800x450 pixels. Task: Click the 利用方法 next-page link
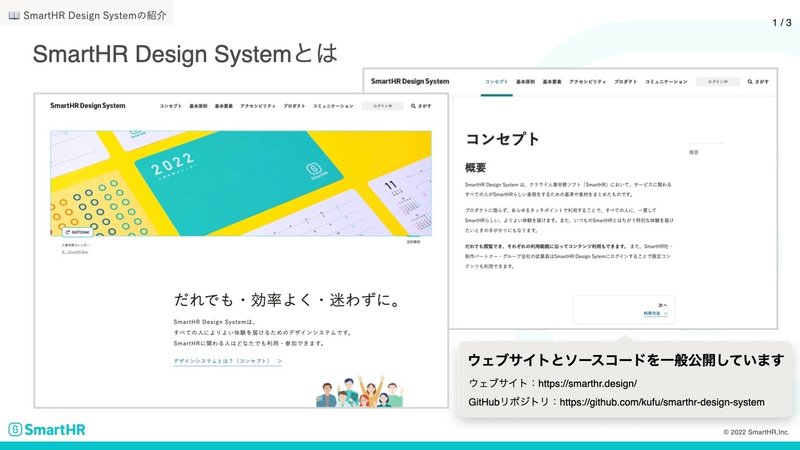coord(655,313)
